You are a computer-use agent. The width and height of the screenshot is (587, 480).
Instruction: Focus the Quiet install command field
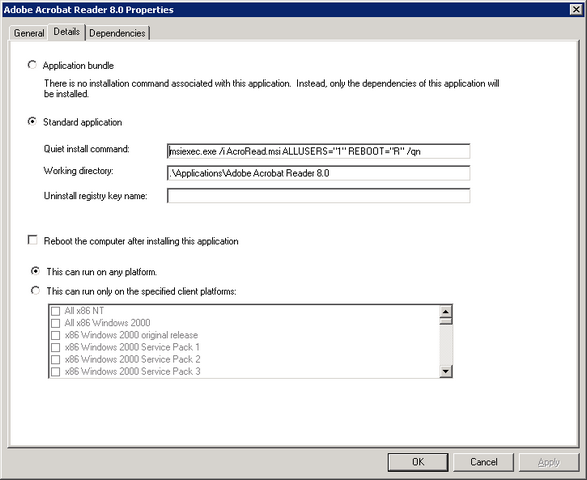tap(319, 151)
